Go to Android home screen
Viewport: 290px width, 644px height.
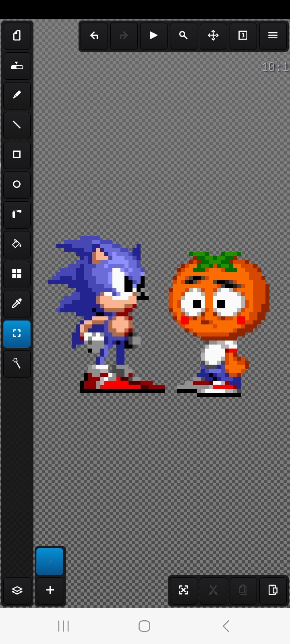pyautogui.click(x=145, y=626)
